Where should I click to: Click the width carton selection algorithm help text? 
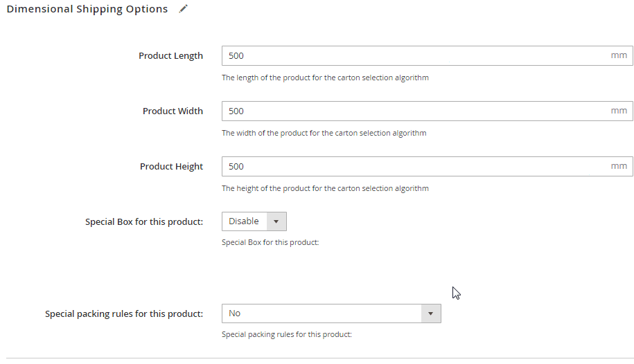click(x=324, y=133)
